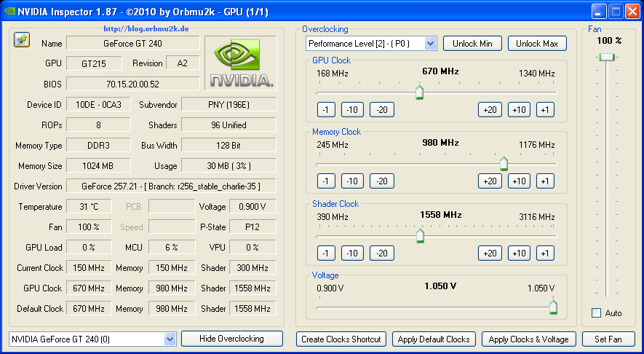Viewport: 644px width, 354px height.
Task: Click the bold 670 MHz GPU Clock value
Action: click(x=440, y=71)
